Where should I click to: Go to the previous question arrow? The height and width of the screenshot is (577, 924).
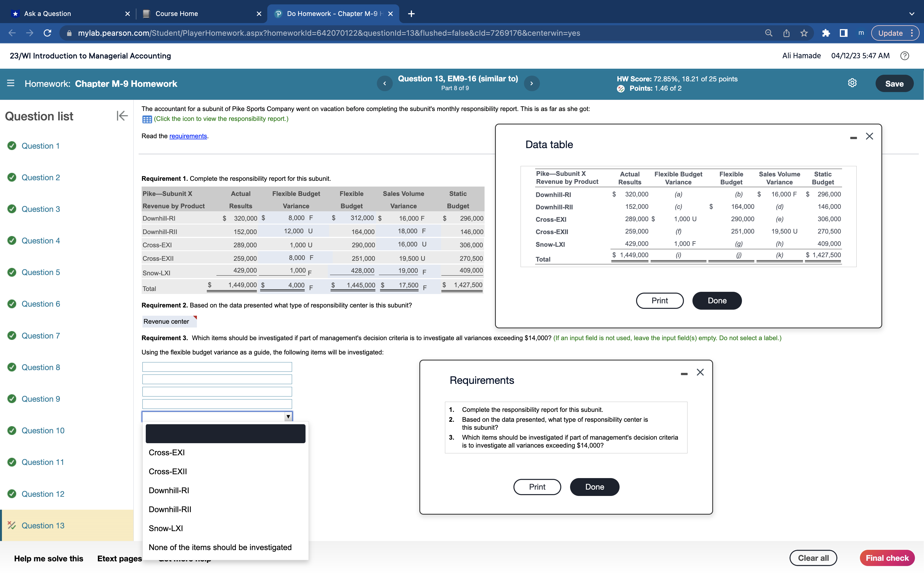[x=384, y=83]
